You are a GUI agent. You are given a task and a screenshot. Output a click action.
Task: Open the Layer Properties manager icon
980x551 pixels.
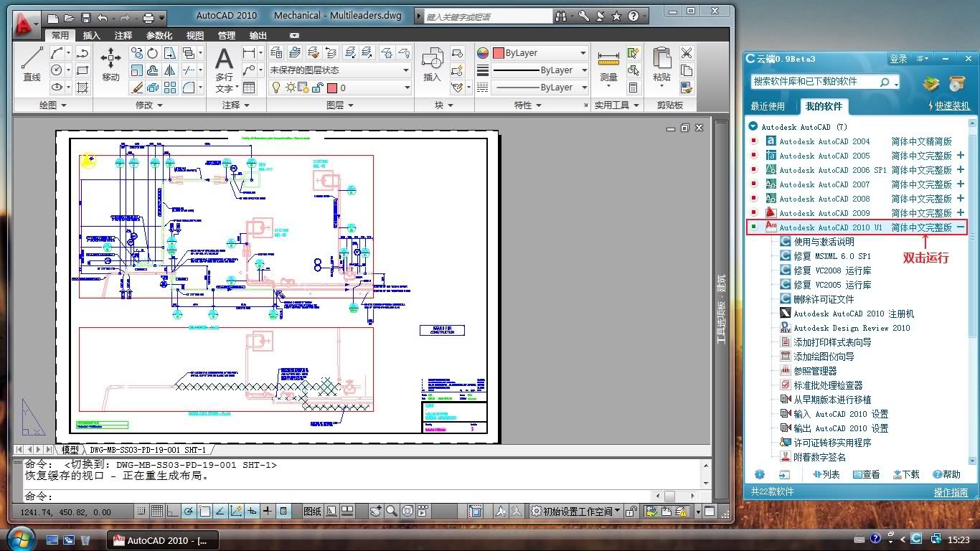click(x=277, y=53)
